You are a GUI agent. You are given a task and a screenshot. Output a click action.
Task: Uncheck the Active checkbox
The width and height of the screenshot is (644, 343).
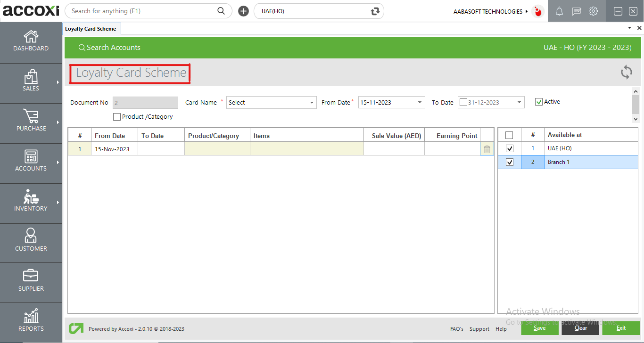(x=539, y=102)
